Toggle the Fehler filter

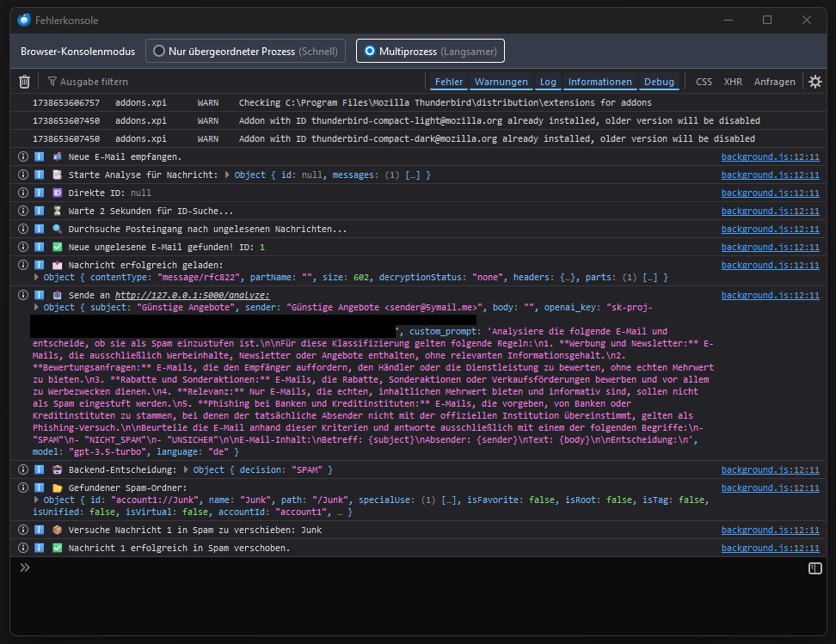pyautogui.click(x=448, y=82)
